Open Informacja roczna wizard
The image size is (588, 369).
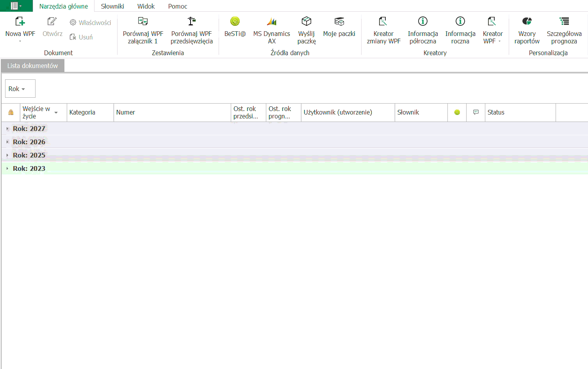point(460,30)
